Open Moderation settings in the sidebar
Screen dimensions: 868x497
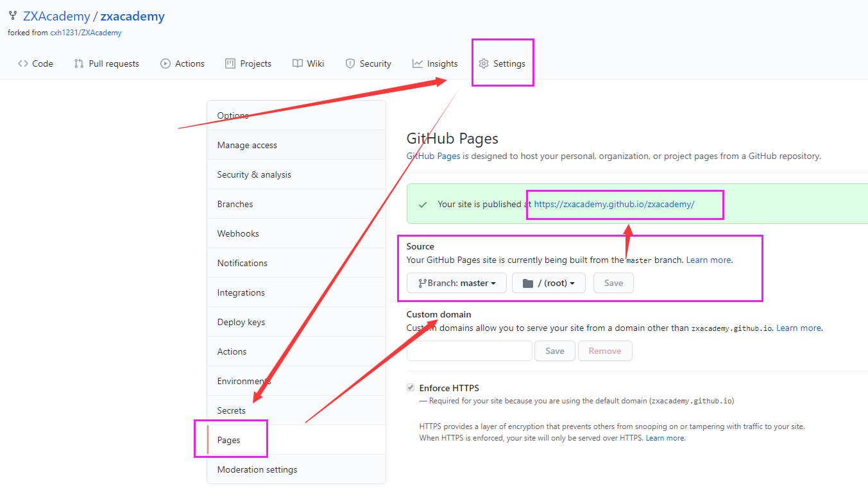[x=257, y=469]
